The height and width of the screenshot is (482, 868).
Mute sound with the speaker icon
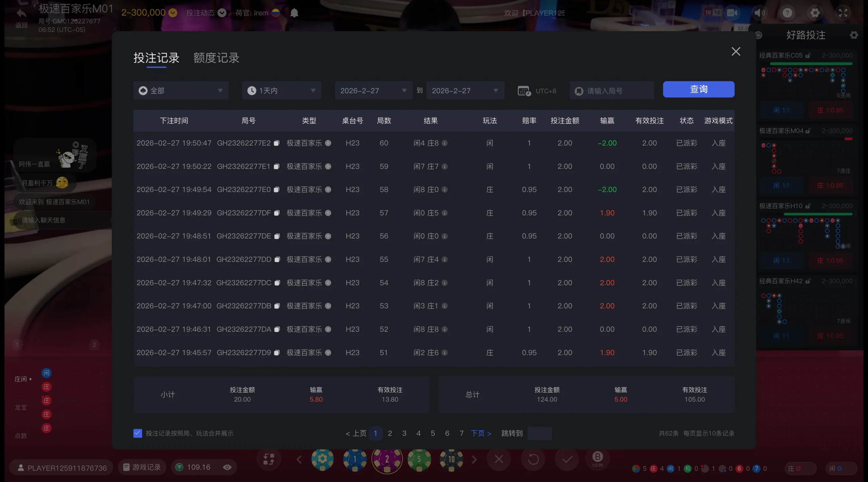[759, 13]
